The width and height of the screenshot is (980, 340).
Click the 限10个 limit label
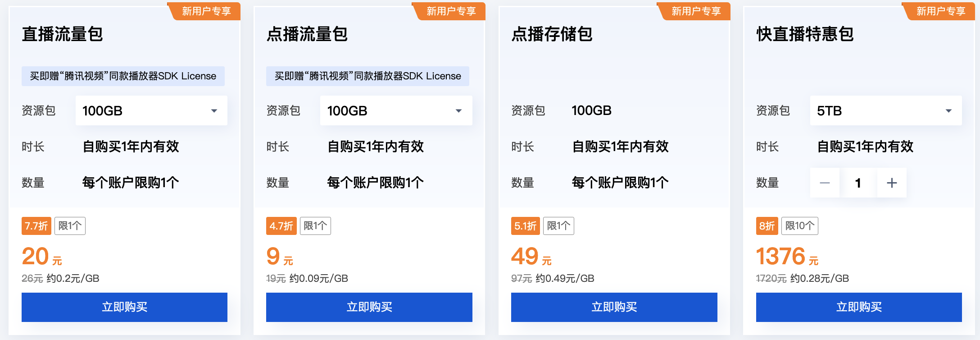(800, 226)
